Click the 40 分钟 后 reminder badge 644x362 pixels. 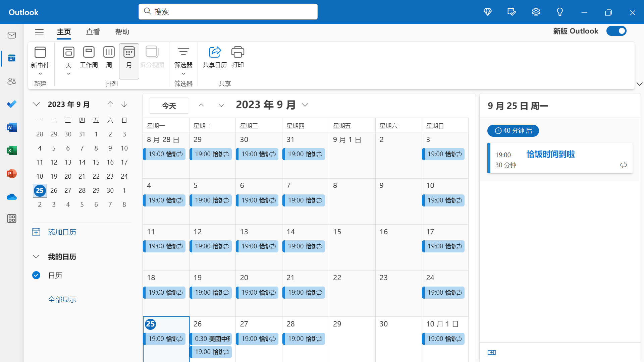(x=513, y=131)
